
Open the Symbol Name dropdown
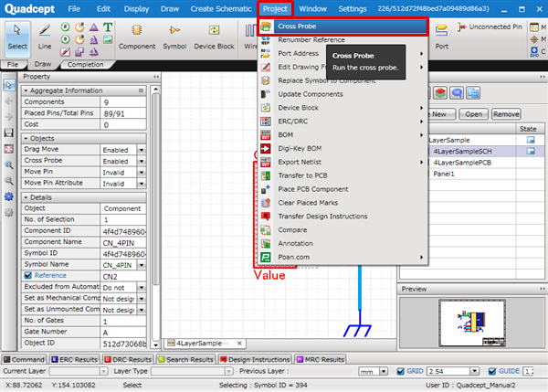(142, 265)
